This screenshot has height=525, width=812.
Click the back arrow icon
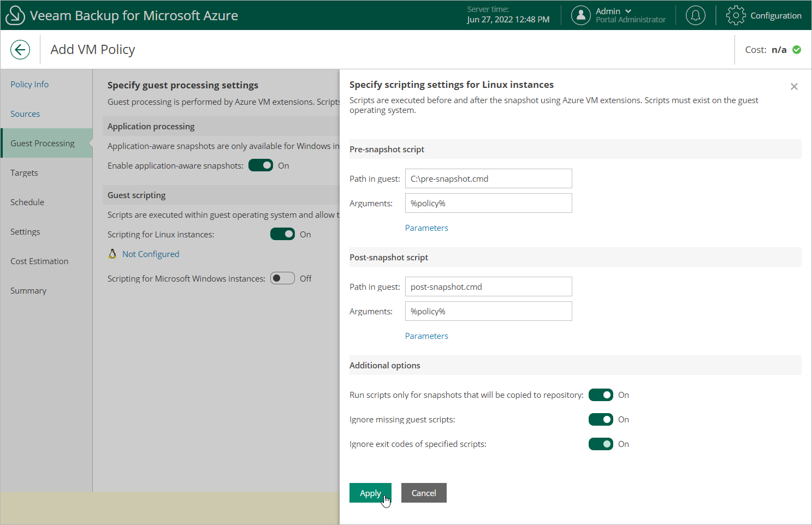[20, 50]
